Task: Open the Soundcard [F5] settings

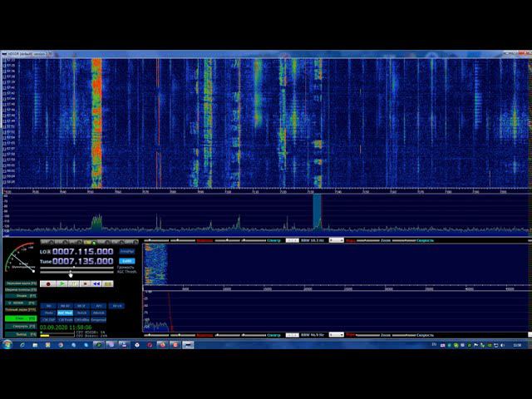Action: coord(21,283)
